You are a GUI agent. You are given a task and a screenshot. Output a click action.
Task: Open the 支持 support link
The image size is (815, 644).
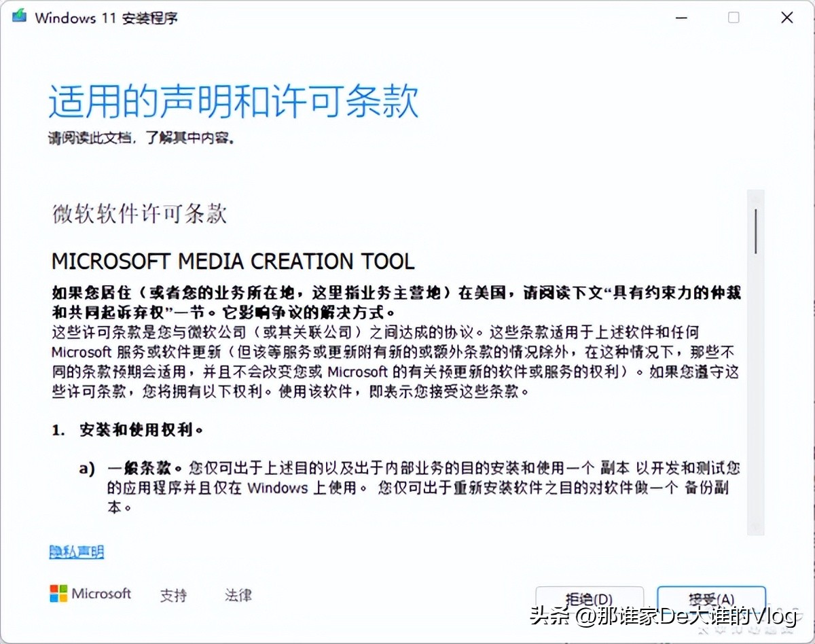coord(175,595)
